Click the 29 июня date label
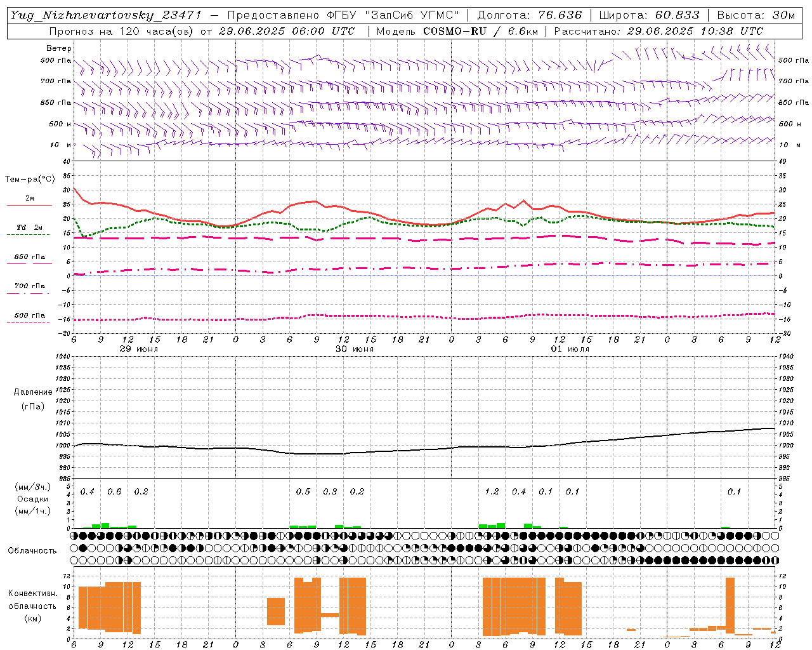The image size is (812, 650). tap(139, 349)
